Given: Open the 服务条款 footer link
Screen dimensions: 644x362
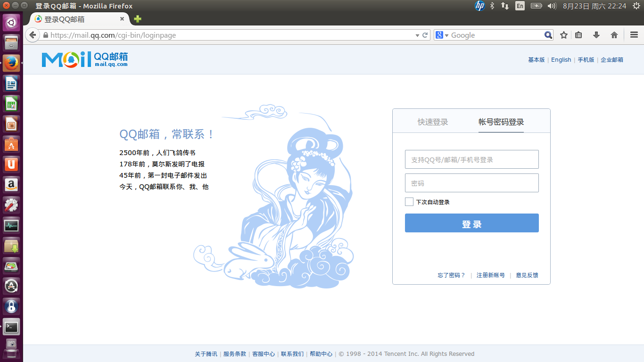Looking at the screenshot, I should point(235,354).
